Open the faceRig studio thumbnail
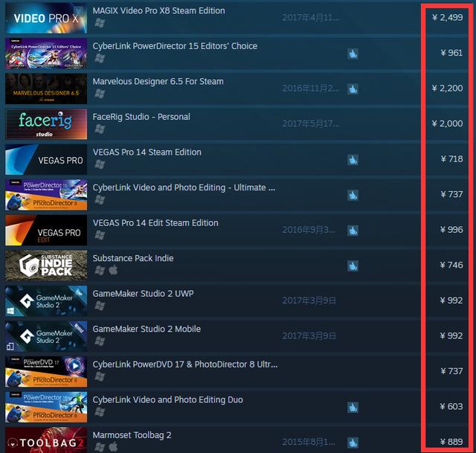The width and height of the screenshot is (476, 453). (x=46, y=124)
